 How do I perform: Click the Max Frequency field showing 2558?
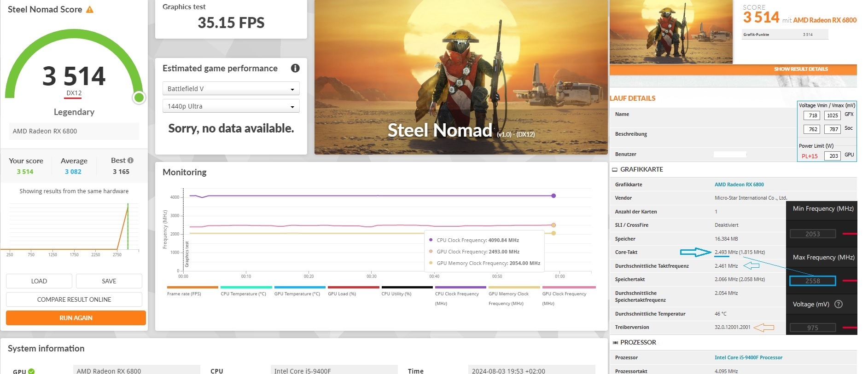pyautogui.click(x=813, y=281)
